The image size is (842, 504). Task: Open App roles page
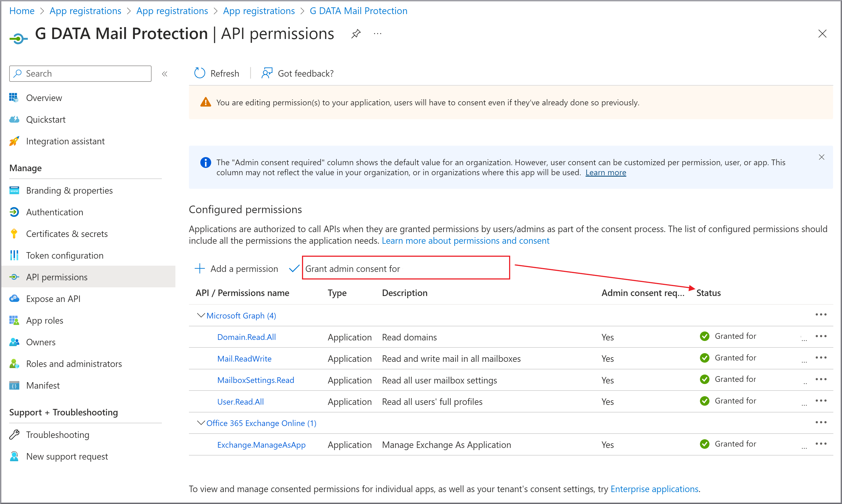coord(45,321)
